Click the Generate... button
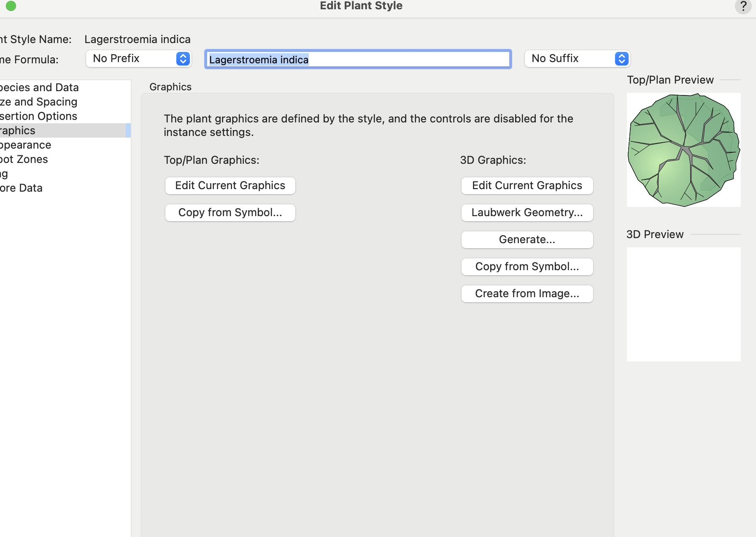The image size is (756, 537). [527, 240]
